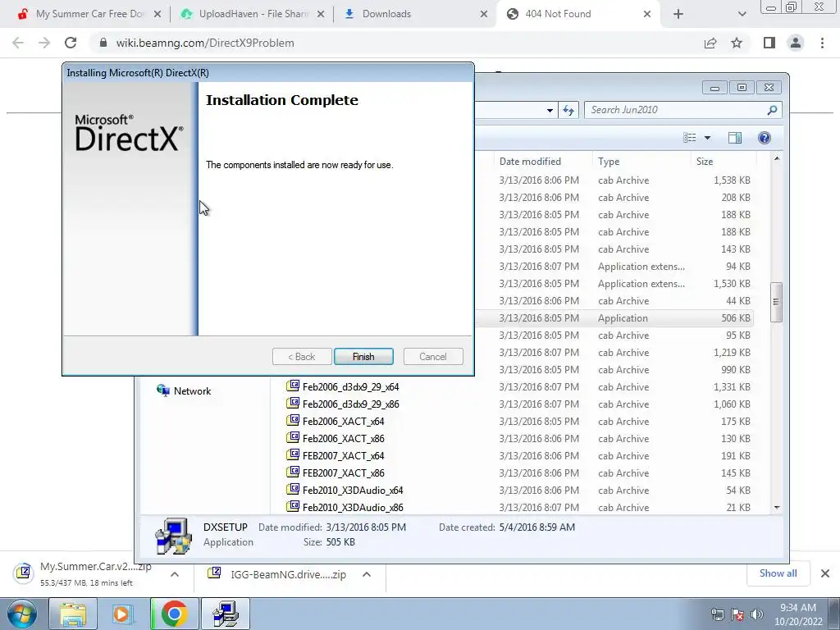Screen dimensions: 840x630
Task: Reload the current page
Action: point(71,43)
